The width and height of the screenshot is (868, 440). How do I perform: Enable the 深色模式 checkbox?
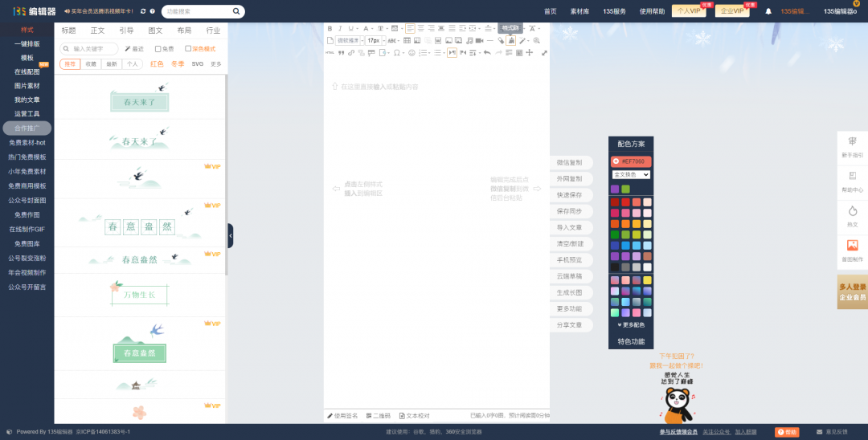[x=188, y=49]
